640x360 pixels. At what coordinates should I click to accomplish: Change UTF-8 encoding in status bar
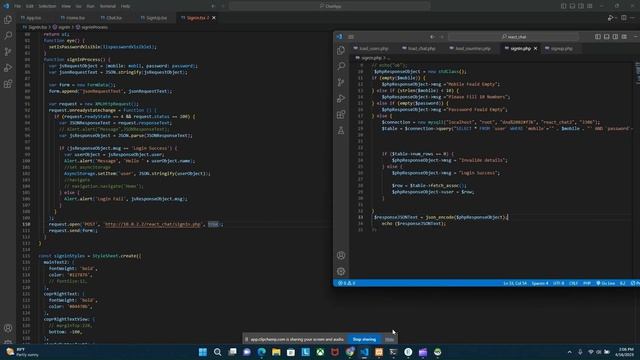point(558,283)
